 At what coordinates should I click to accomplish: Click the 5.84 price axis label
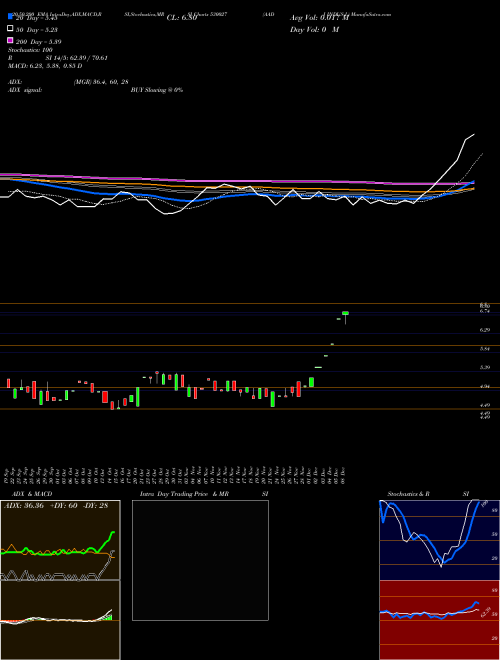coord(485,349)
